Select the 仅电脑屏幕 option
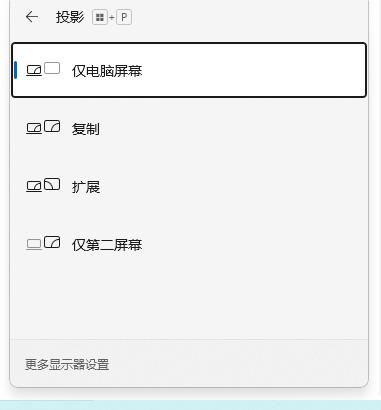Viewport: 381px width, 410px height. (x=189, y=70)
